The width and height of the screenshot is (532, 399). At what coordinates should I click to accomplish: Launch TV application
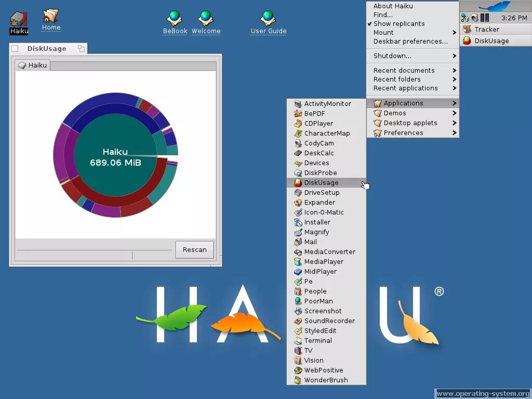coord(326,350)
